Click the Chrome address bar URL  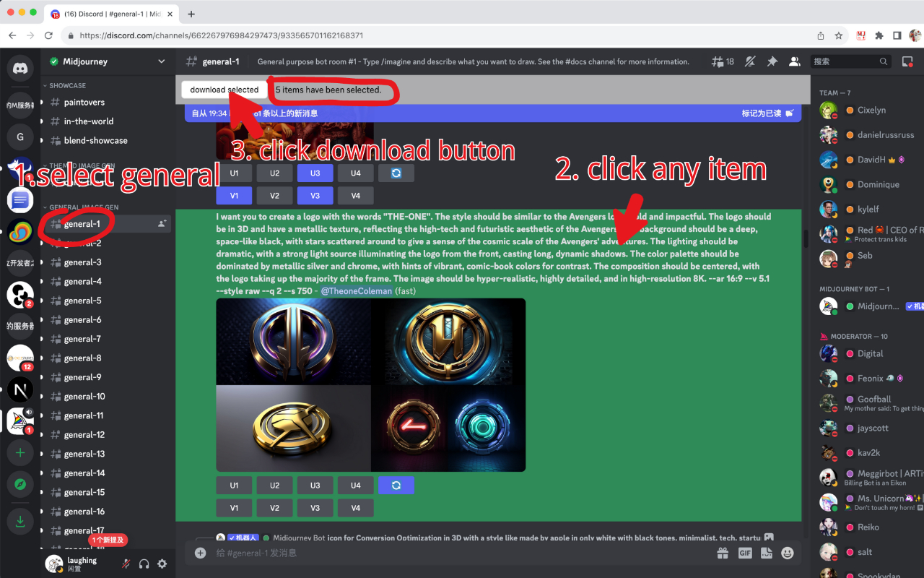(x=222, y=35)
